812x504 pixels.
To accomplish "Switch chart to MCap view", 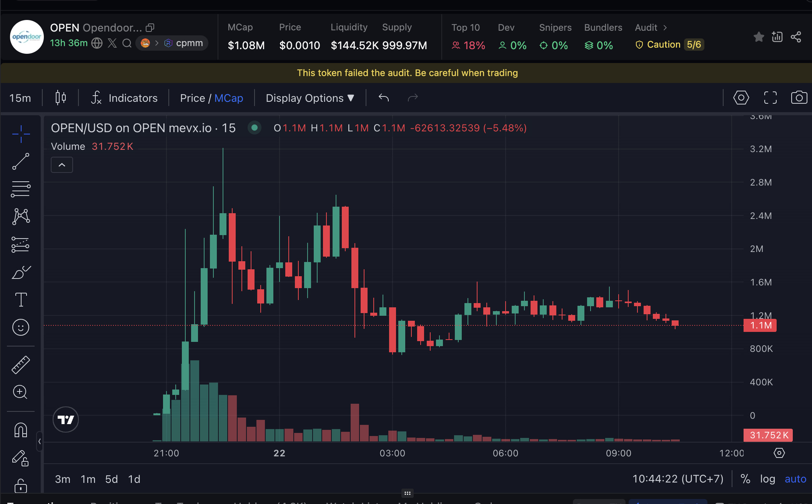I will [x=229, y=98].
